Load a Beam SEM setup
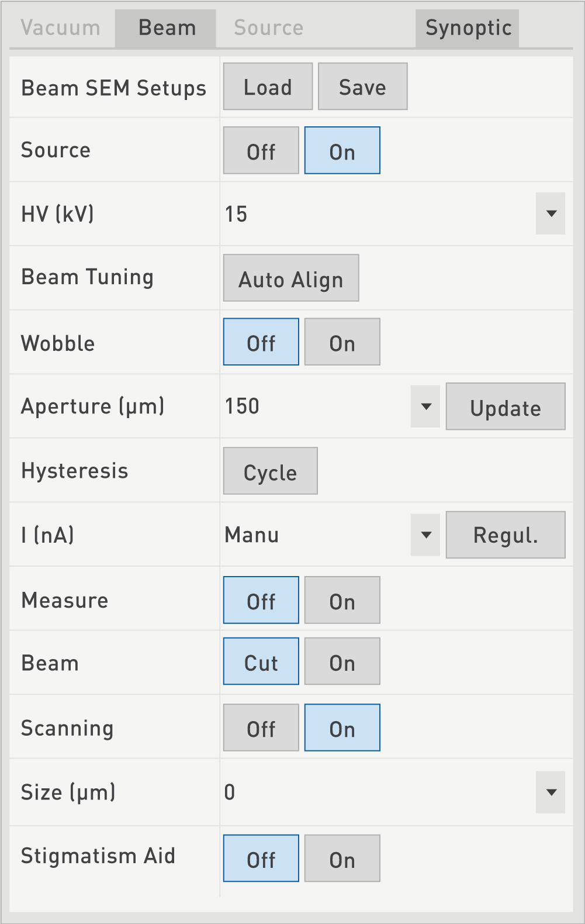 click(268, 87)
